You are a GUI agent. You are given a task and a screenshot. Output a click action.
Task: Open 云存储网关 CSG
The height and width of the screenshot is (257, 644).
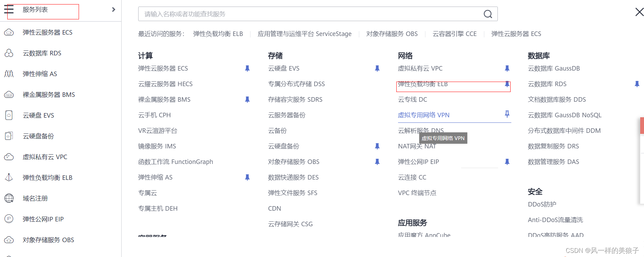pyautogui.click(x=290, y=224)
